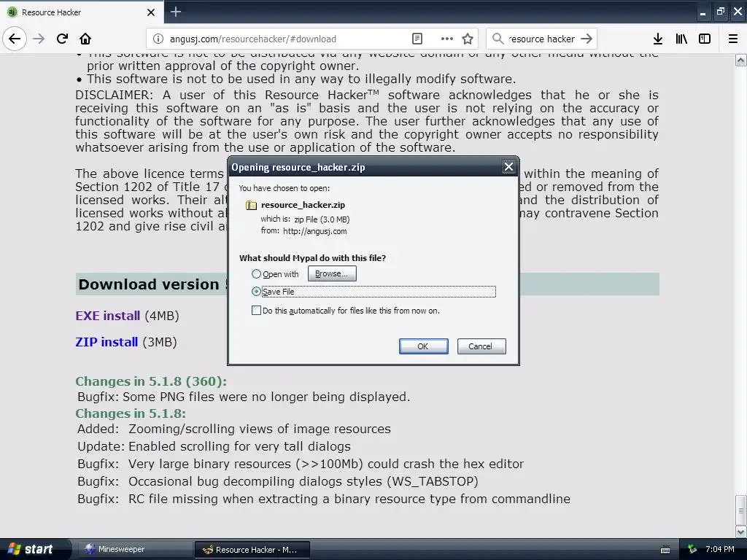Submit search with the go arrow
This screenshot has width=747, height=560.
[x=587, y=39]
